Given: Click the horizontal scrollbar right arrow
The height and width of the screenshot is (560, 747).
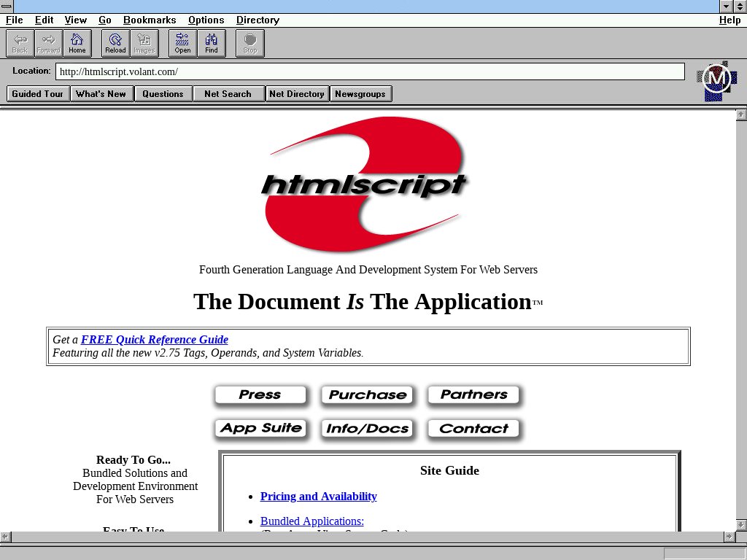Looking at the screenshot, I should 729,537.
